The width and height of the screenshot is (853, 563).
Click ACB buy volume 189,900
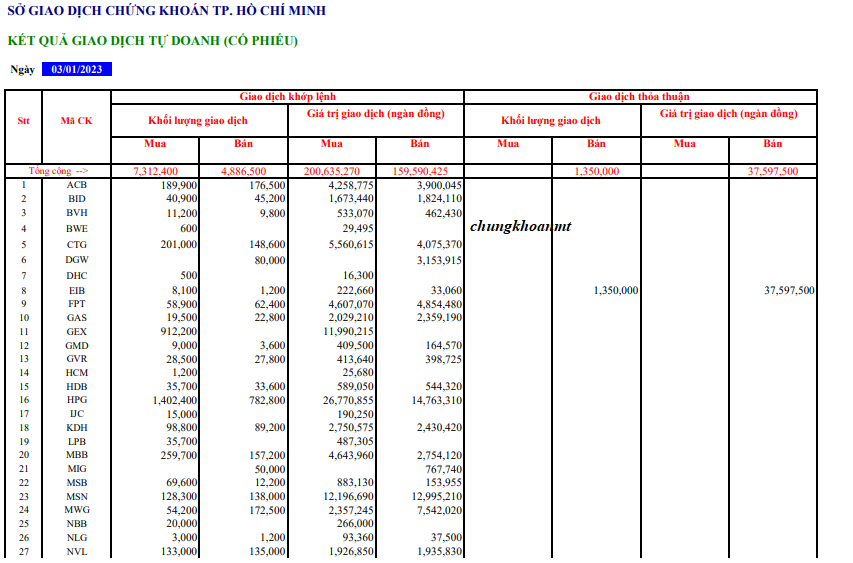(179, 185)
